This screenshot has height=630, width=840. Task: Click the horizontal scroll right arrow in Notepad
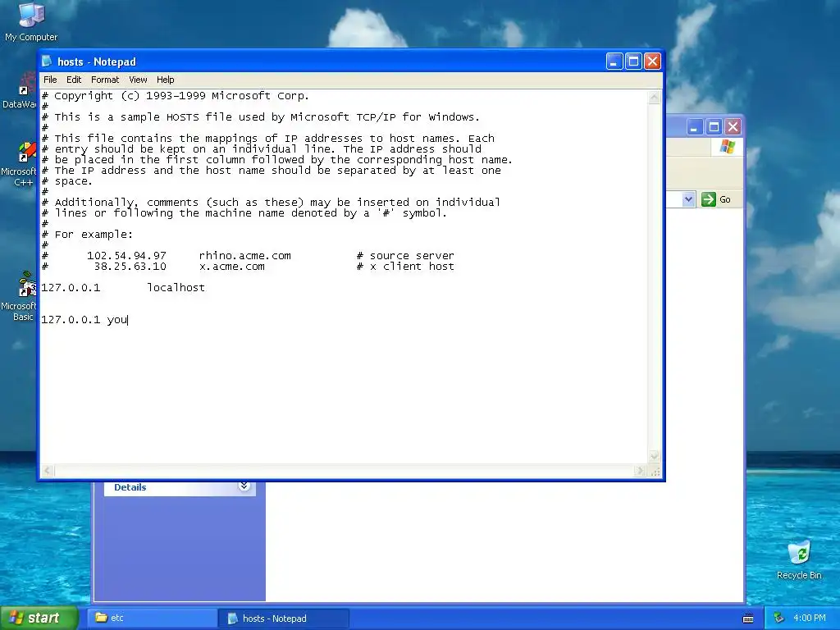coord(640,471)
